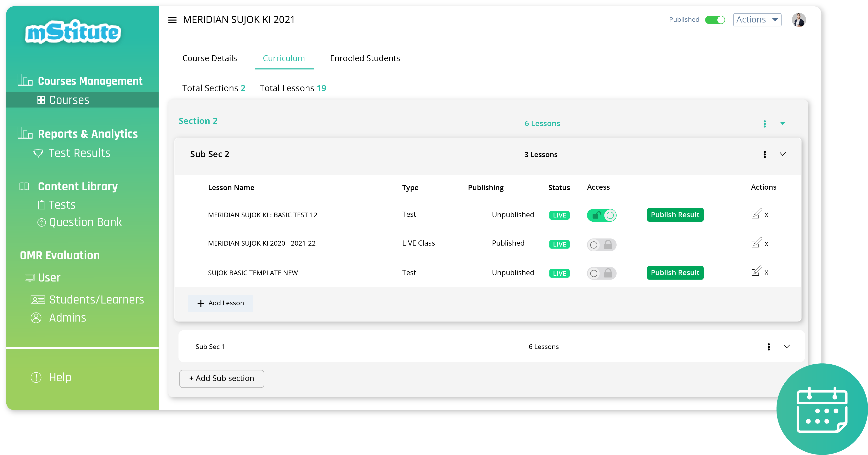The image size is (868, 455).
Task: Click the Students/Learners ID card icon
Action: (38, 300)
